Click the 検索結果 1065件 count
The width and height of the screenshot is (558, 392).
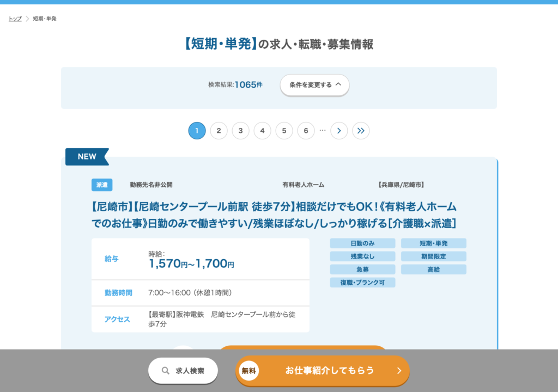(235, 84)
